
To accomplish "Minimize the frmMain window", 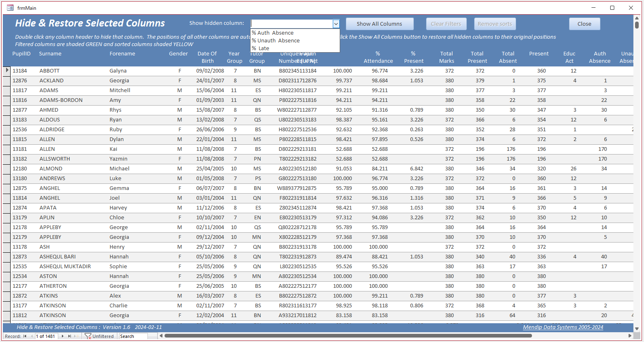I will (x=593, y=8).
